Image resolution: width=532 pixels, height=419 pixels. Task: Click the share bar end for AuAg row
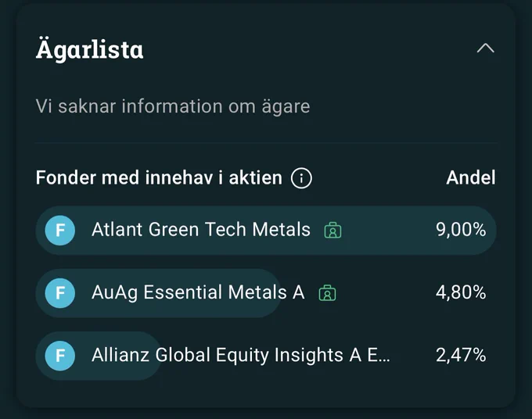pyautogui.click(x=271, y=293)
